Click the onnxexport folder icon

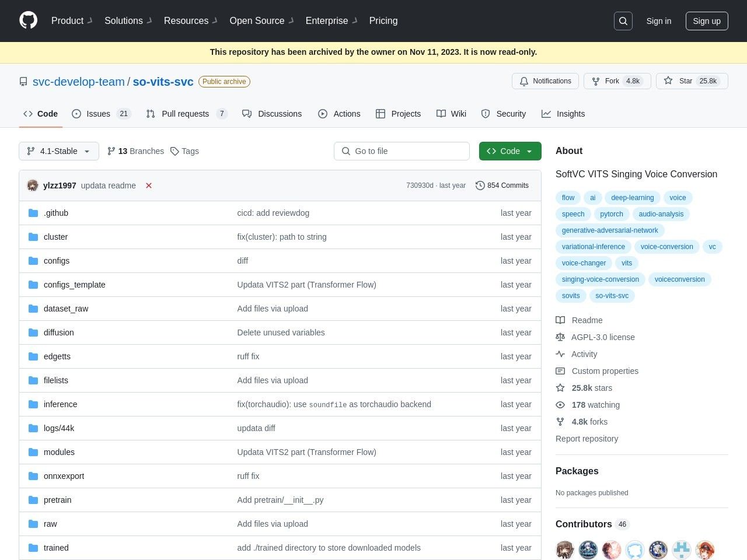[x=33, y=476]
